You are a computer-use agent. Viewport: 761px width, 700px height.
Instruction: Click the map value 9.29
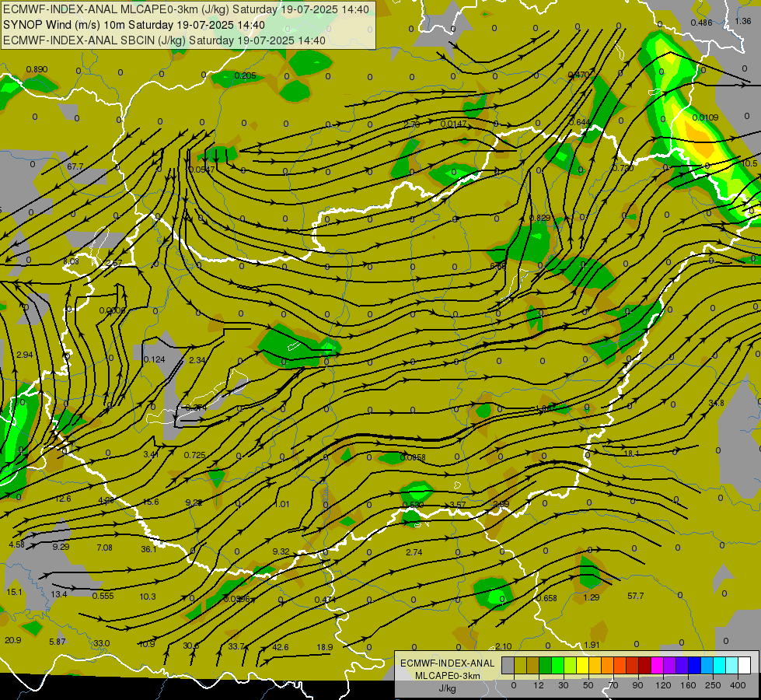(61, 547)
